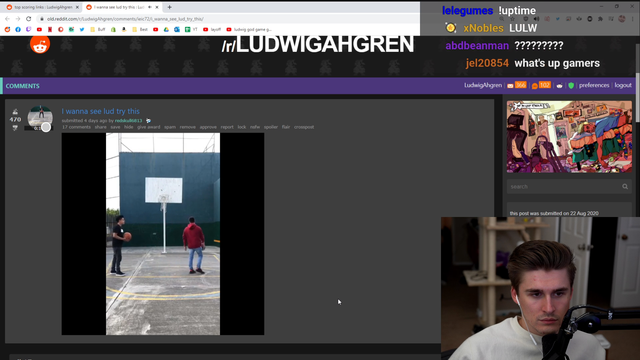Open the Twitch bookmark
The height and width of the screenshot is (360, 640).
coord(29,29)
